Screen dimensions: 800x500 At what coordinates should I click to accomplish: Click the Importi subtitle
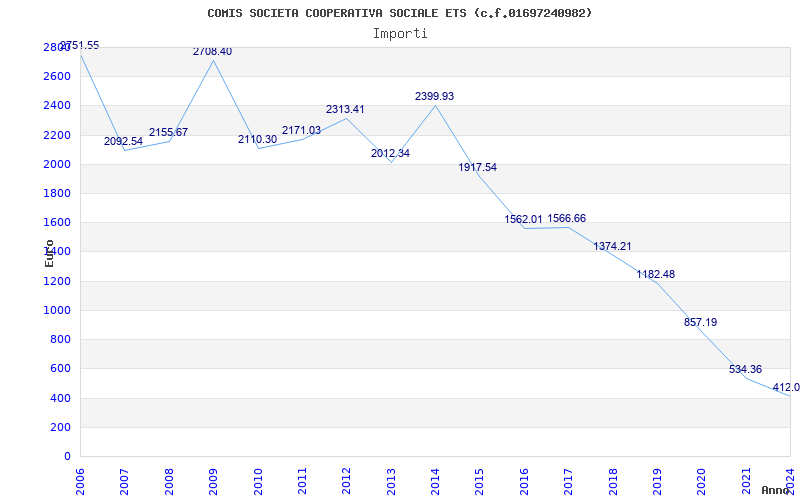(x=400, y=34)
